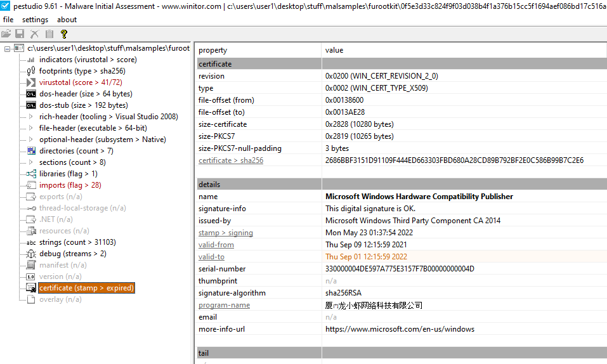The width and height of the screenshot is (607, 364).
Task: Select indicators (virustotal > score) item
Action: point(88,60)
